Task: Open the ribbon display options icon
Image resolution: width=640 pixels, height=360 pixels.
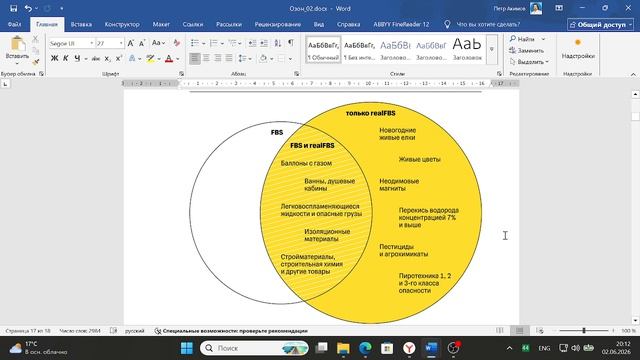Action: [559, 8]
